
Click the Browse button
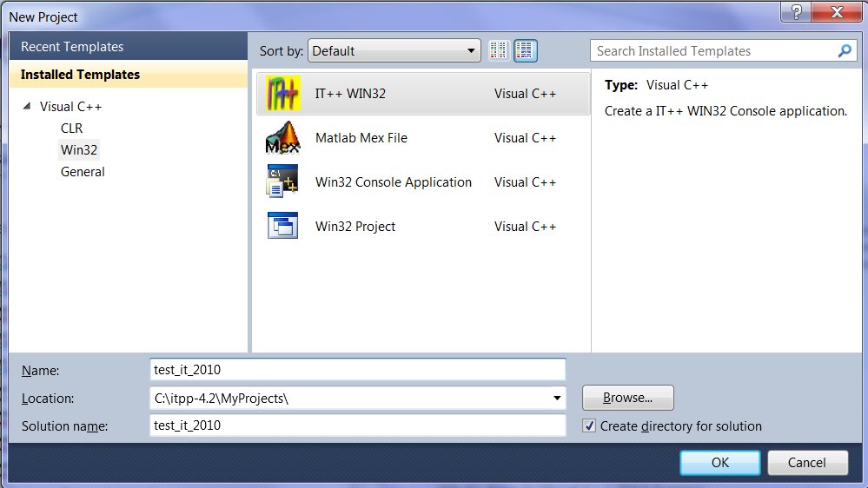point(627,398)
